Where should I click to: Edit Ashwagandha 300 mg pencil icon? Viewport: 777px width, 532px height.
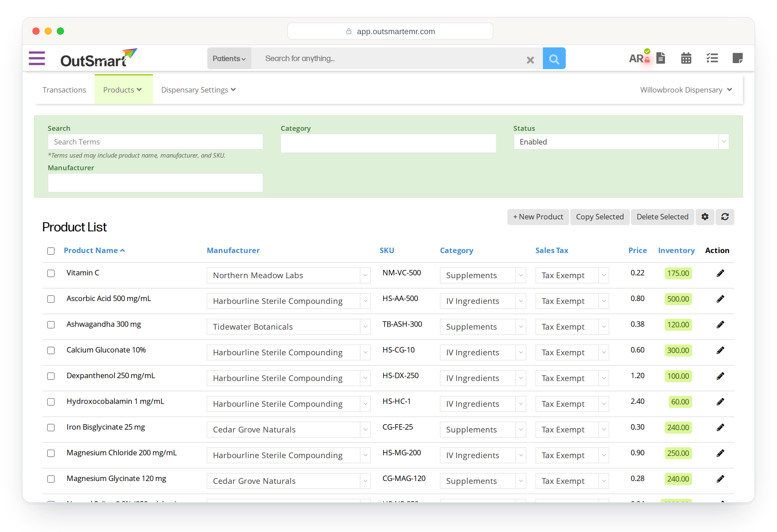click(x=720, y=325)
